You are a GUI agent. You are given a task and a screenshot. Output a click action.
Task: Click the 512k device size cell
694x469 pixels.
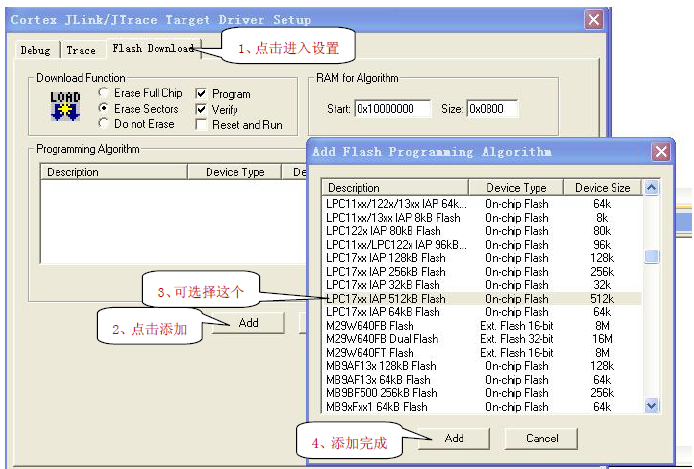pyautogui.click(x=602, y=299)
